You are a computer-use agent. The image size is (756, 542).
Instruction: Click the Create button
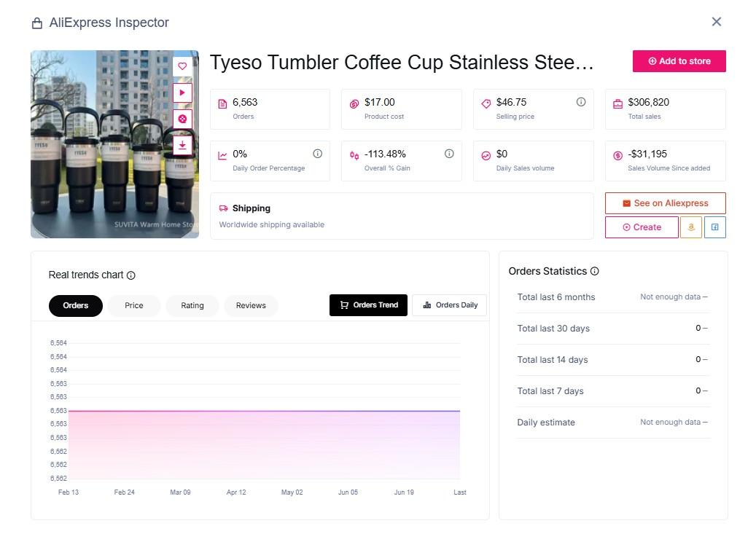pos(642,227)
